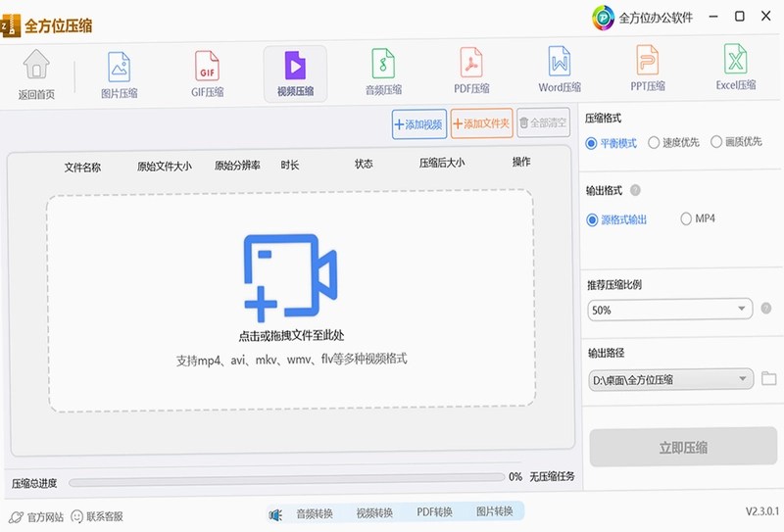This screenshot has height=532, width=784.
Task: Select MP4 output format radio button
Action: coord(686,218)
